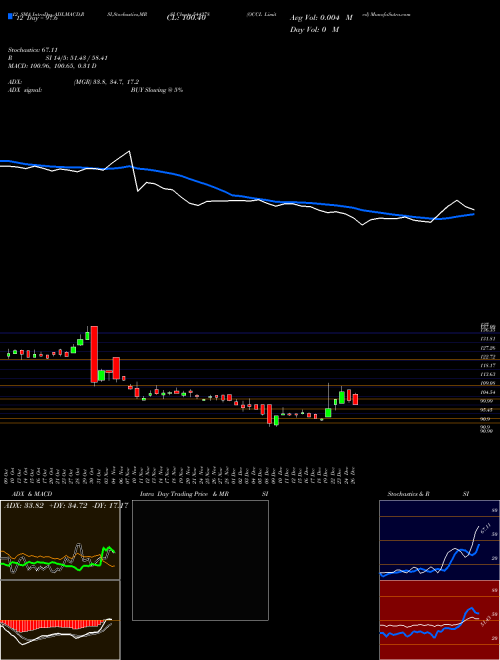Click the 127.26 price axis label
The width and height of the screenshot is (500, 660).
pos(487,348)
